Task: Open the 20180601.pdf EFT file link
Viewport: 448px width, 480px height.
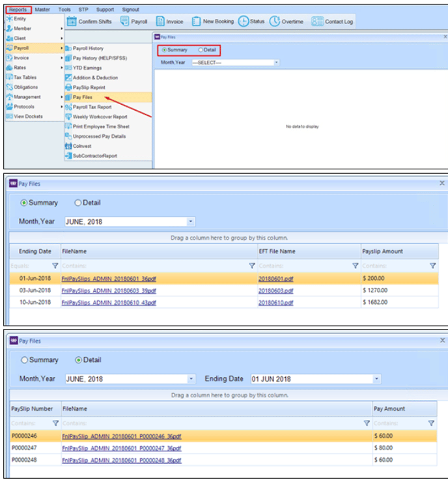Action: point(275,279)
